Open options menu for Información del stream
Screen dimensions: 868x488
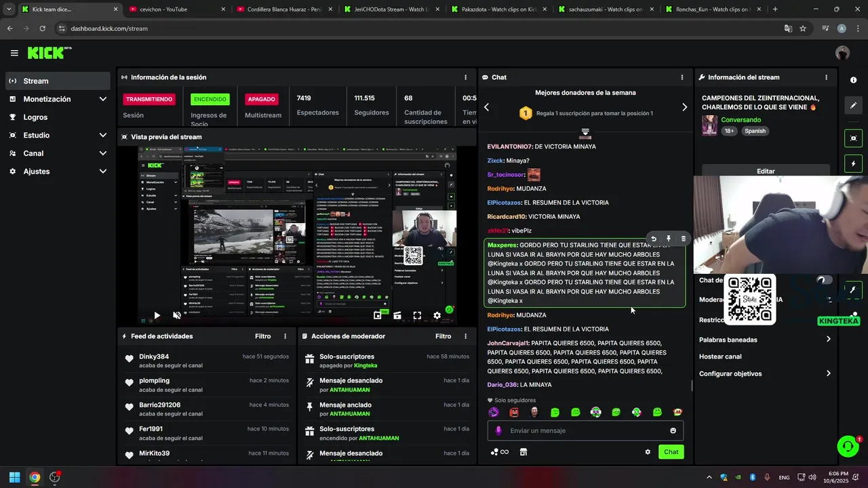click(x=826, y=77)
